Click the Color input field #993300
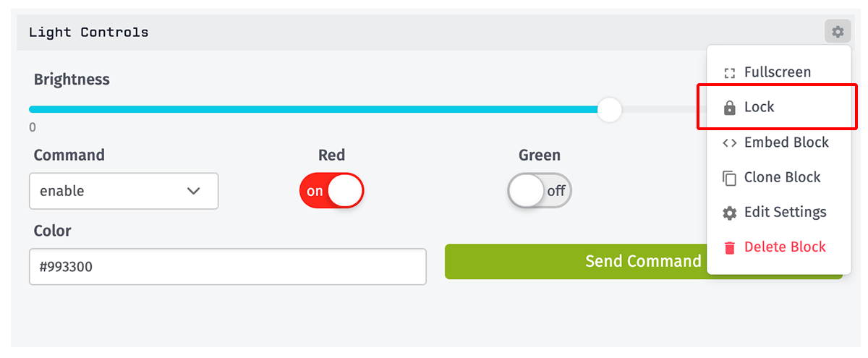The image size is (868, 358). point(228,267)
